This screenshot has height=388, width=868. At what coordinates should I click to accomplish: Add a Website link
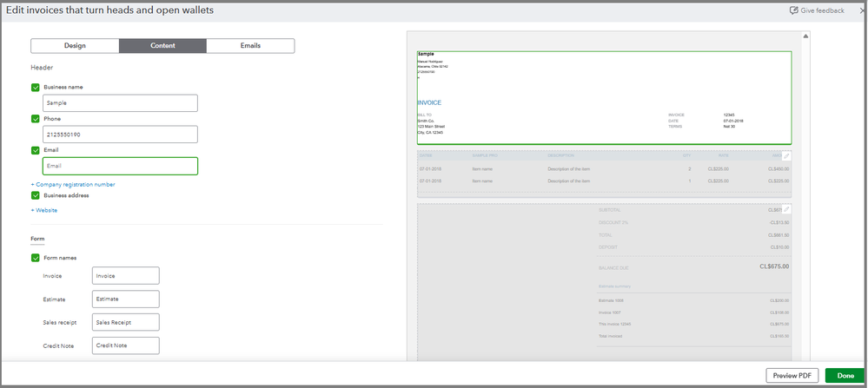point(44,210)
